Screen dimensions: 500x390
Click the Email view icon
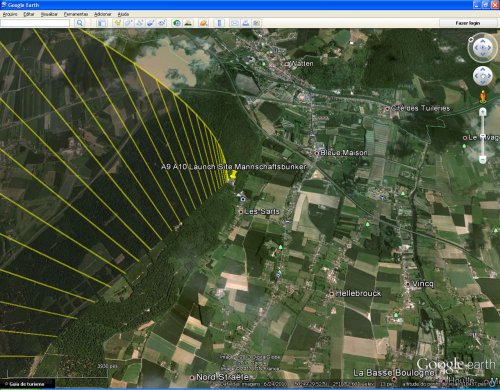[x=235, y=23]
